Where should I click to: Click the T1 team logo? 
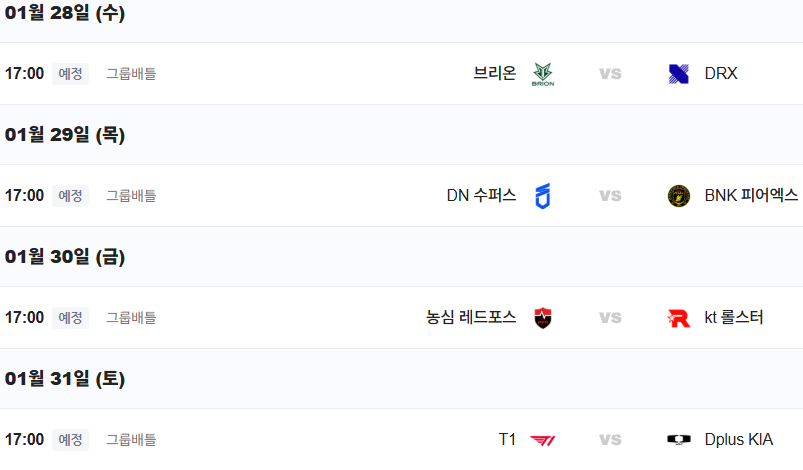coord(543,440)
